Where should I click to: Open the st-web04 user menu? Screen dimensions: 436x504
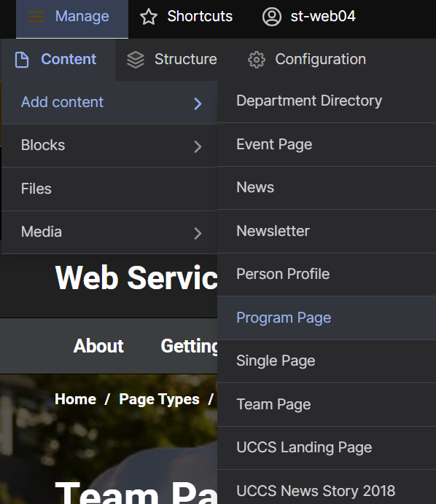(x=309, y=17)
